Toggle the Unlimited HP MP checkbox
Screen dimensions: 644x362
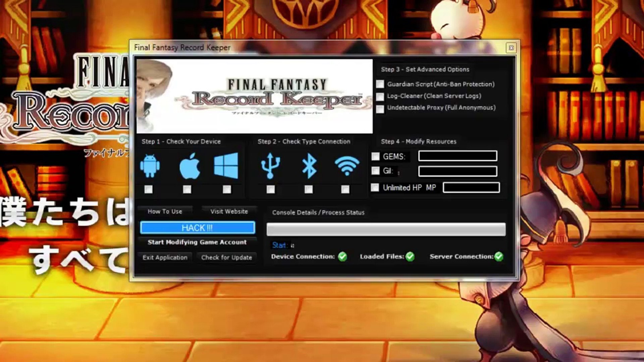pyautogui.click(x=375, y=187)
